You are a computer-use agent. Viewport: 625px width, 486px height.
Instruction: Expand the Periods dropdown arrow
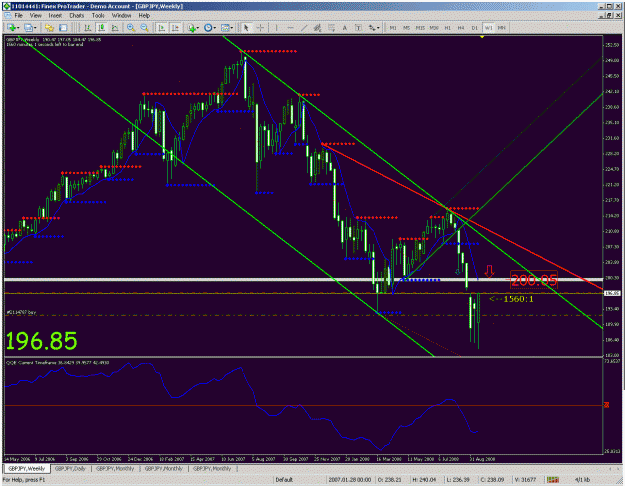214,28
